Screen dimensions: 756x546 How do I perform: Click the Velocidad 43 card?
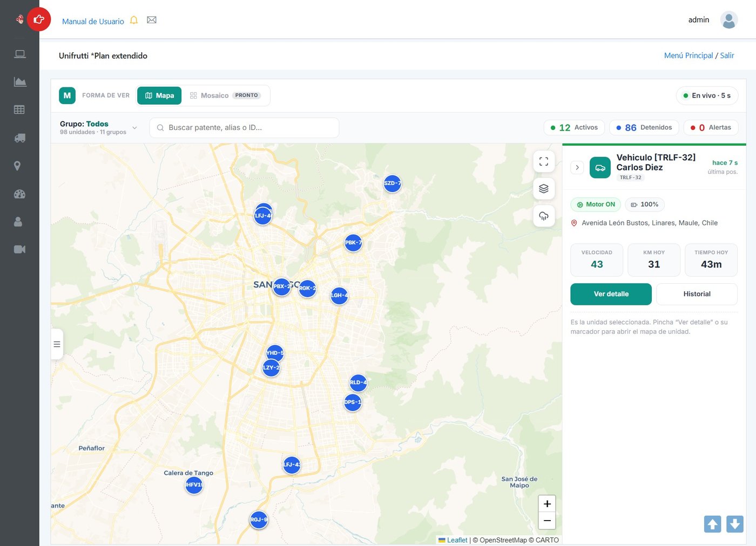coord(597,260)
